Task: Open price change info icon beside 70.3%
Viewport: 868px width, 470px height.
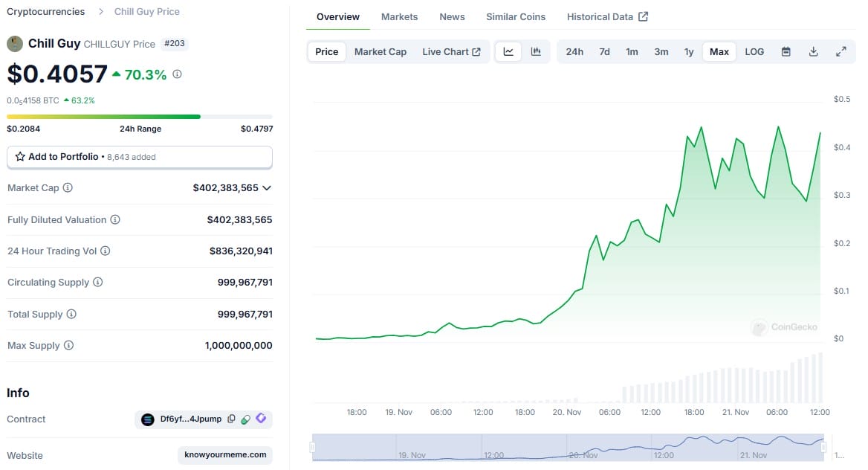Action: pyautogui.click(x=177, y=74)
